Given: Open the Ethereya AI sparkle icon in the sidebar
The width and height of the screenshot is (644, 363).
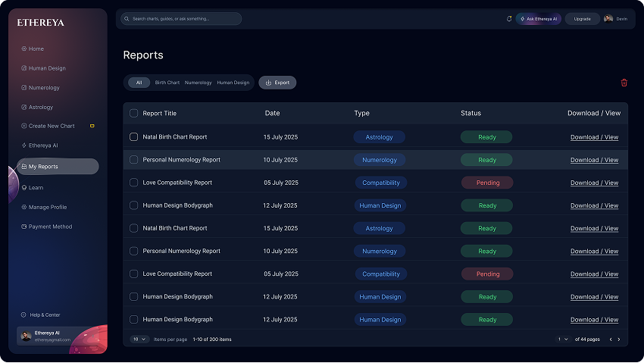Looking at the screenshot, I should tap(23, 146).
